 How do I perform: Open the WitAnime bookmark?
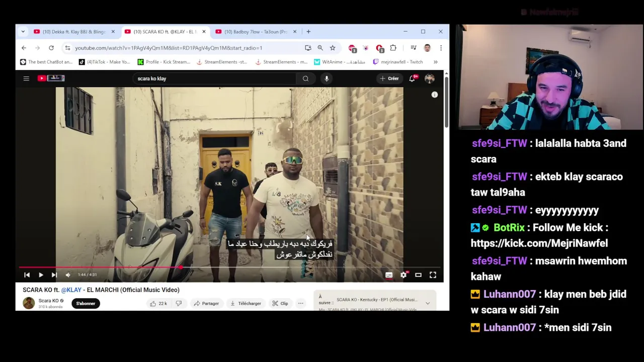[x=339, y=62]
